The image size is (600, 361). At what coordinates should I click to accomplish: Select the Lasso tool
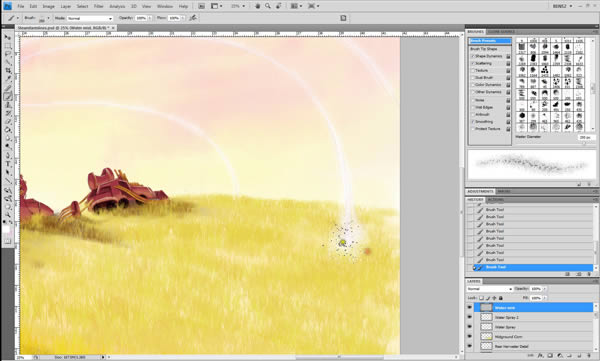pos(7,54)
